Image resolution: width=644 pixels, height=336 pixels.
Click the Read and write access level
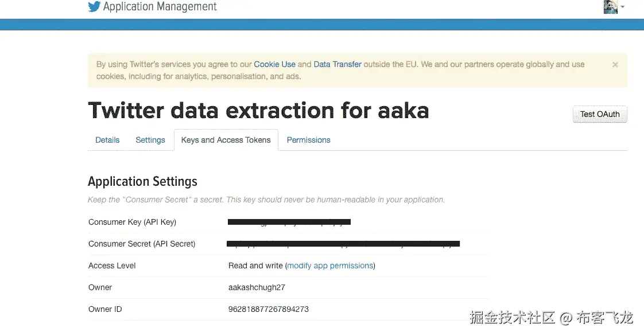(255, 265)
